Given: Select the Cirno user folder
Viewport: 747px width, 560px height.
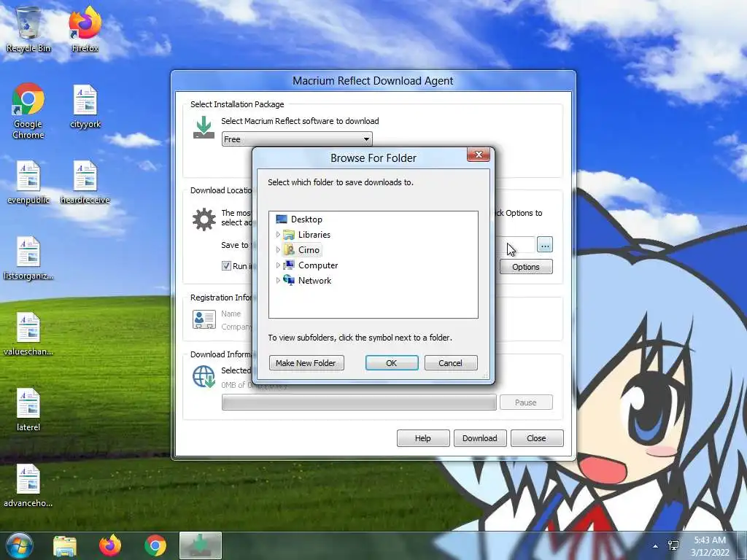Looking at the screenshot, I should point(302,249).
